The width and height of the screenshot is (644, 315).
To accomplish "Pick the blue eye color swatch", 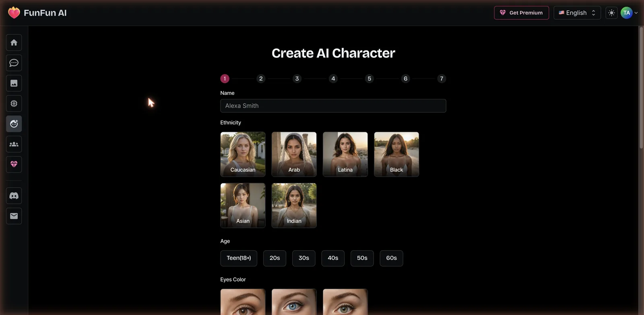I will click(x=294, y=302).
